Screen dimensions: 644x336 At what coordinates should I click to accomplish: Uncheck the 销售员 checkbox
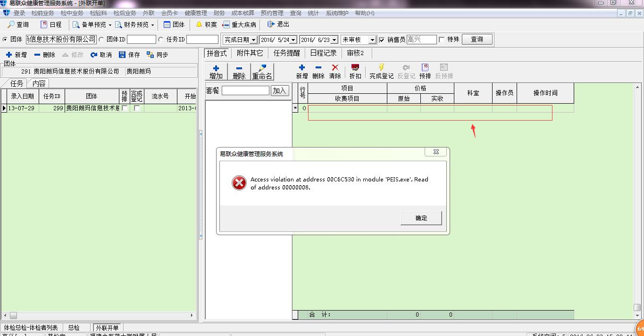[x=382, y=40]
